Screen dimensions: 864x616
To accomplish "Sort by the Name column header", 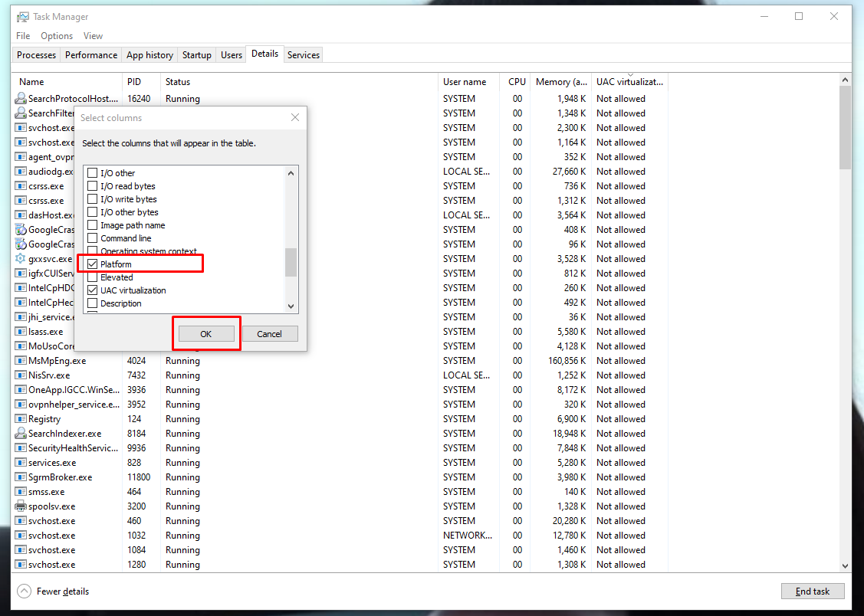I will pyautogui.click(x=67, y=81).
